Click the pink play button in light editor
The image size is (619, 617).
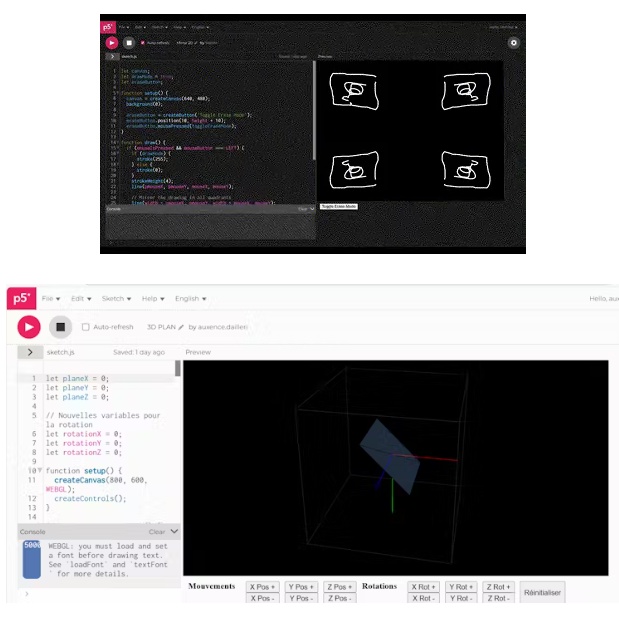coord(28,326)
